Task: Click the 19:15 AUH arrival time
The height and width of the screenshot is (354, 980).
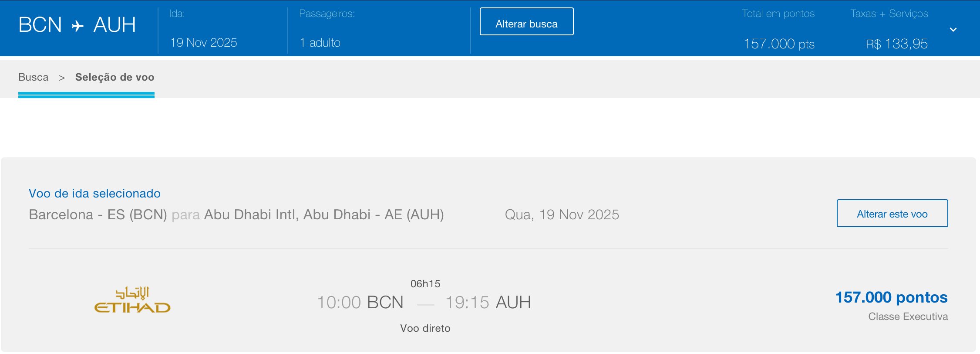Action: pos(488,303)
